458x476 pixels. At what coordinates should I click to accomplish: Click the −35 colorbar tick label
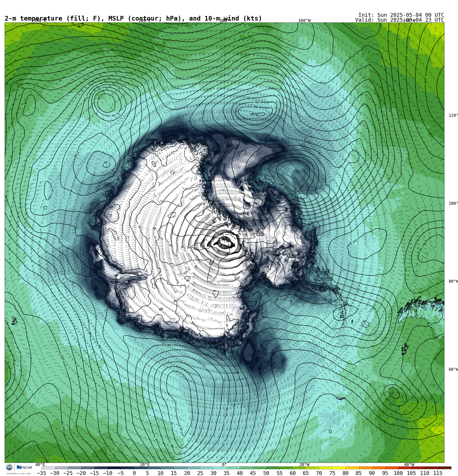(x=42, y=473)
